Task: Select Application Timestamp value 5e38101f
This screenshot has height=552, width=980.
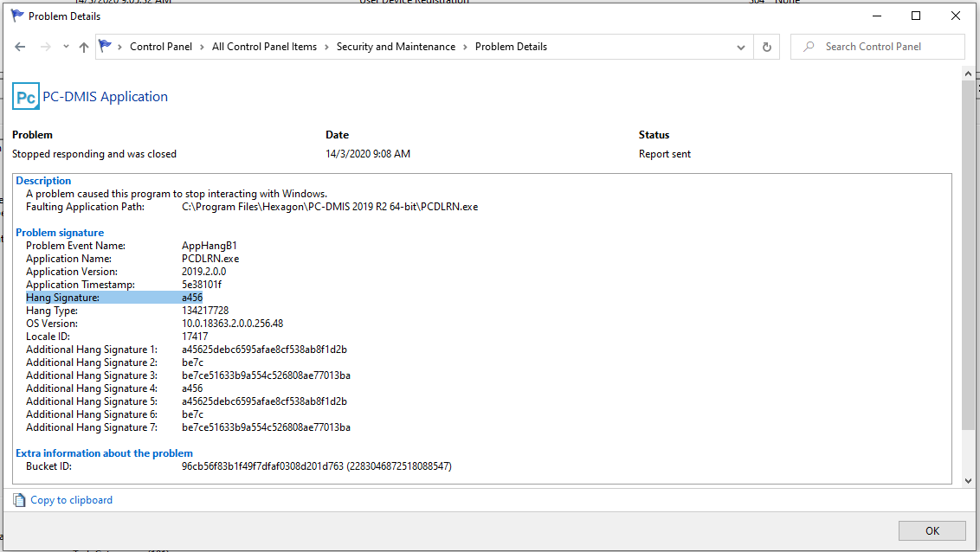Action: click(202, 285)
